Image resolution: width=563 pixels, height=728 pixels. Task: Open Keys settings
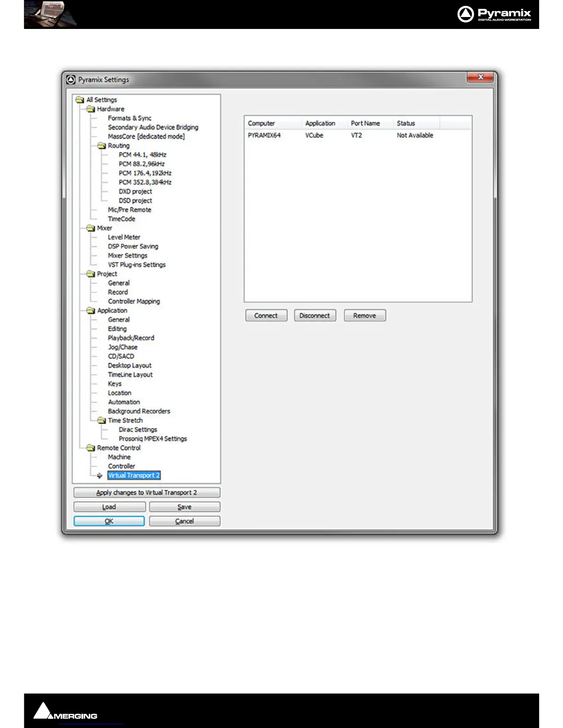tap(115, 384)
